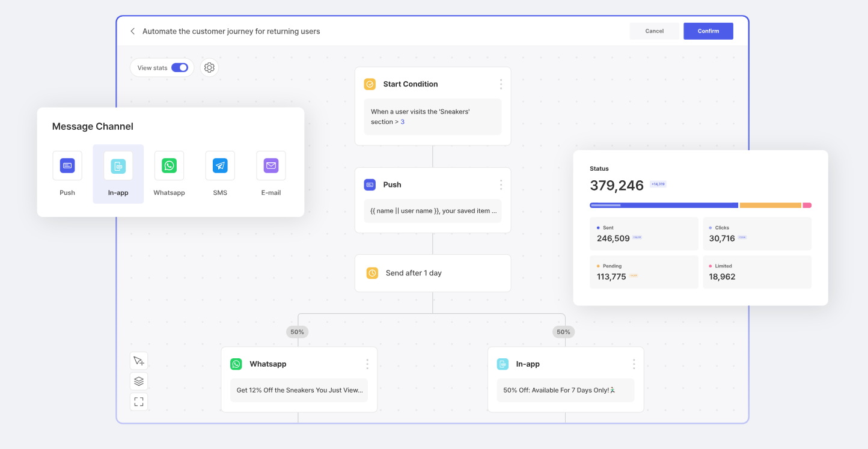
Task: Click the '3' value in the start condition
Action: coord(402,121)
